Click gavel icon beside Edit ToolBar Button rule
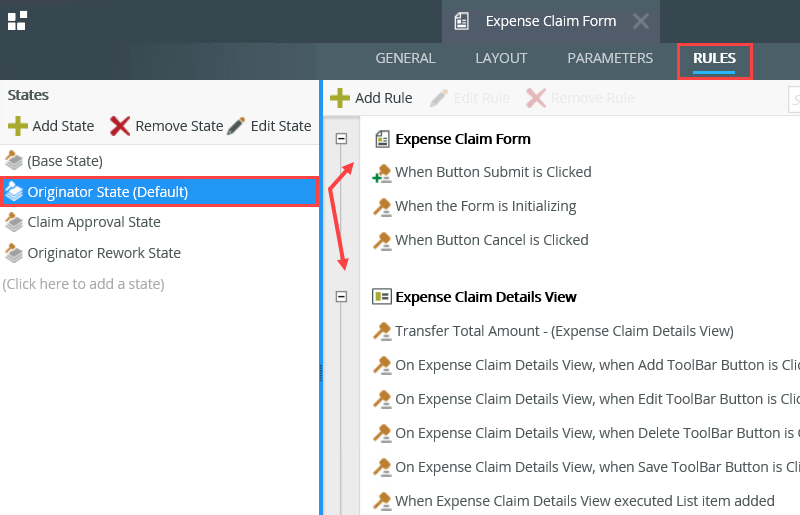The image size is (800, 515). pos(382,400)
